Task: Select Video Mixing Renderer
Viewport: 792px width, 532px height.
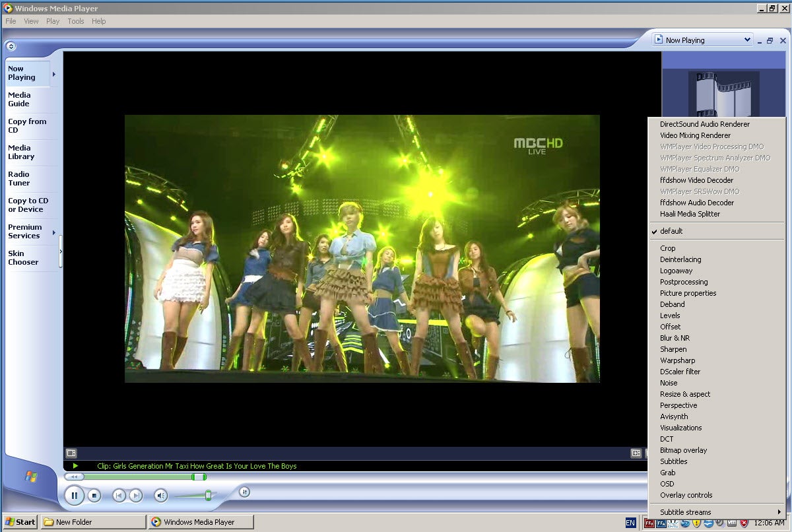Action: pos(717,135)
